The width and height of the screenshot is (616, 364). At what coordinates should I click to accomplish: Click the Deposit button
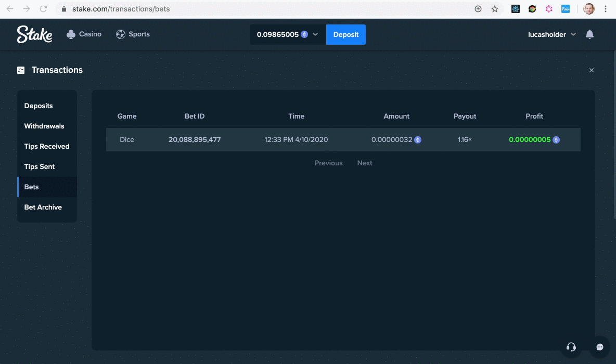click(345, 34)
